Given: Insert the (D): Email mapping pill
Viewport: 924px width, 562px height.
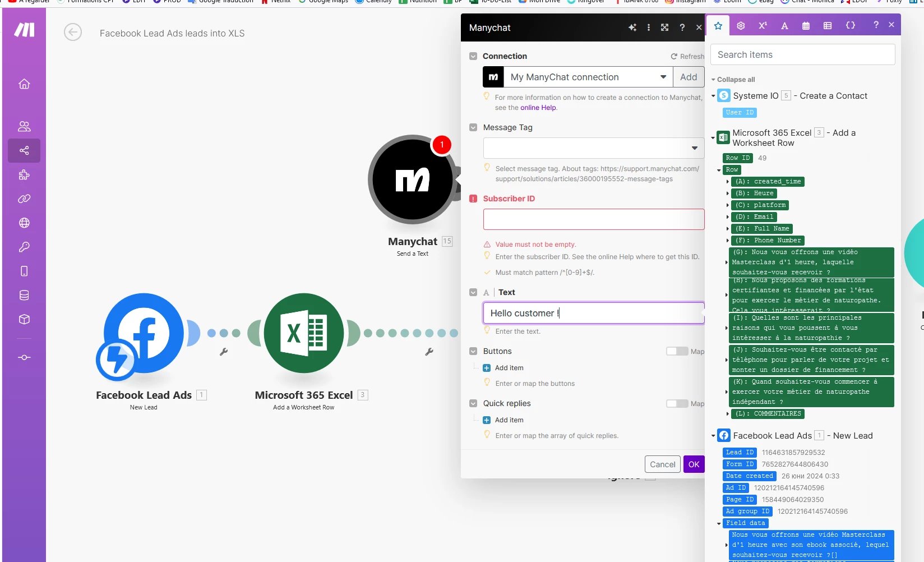Looking at the screenshot, I should point(755,217).
